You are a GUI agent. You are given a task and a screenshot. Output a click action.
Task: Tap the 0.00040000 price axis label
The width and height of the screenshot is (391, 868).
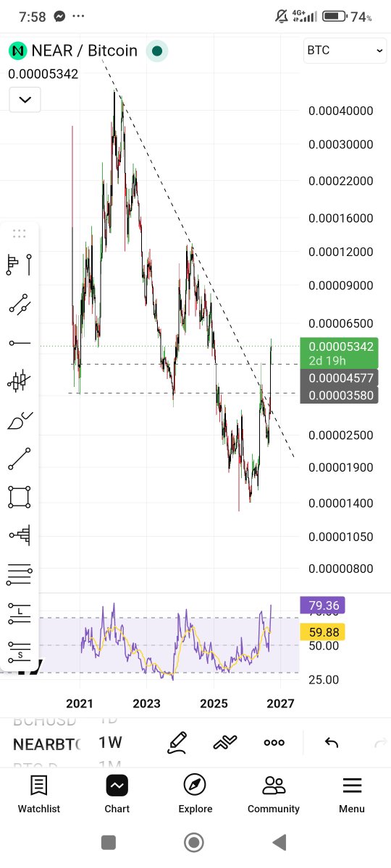tap(340, 111)
